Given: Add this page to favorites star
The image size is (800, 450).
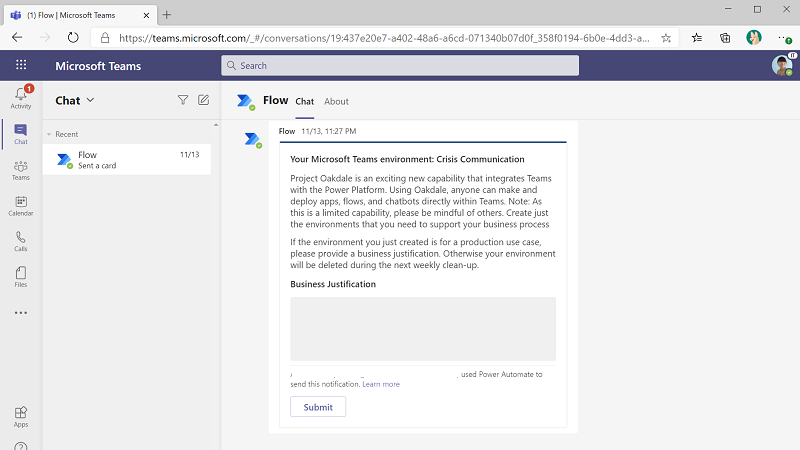Looking at the screenshot, I should tap(666, 38).
